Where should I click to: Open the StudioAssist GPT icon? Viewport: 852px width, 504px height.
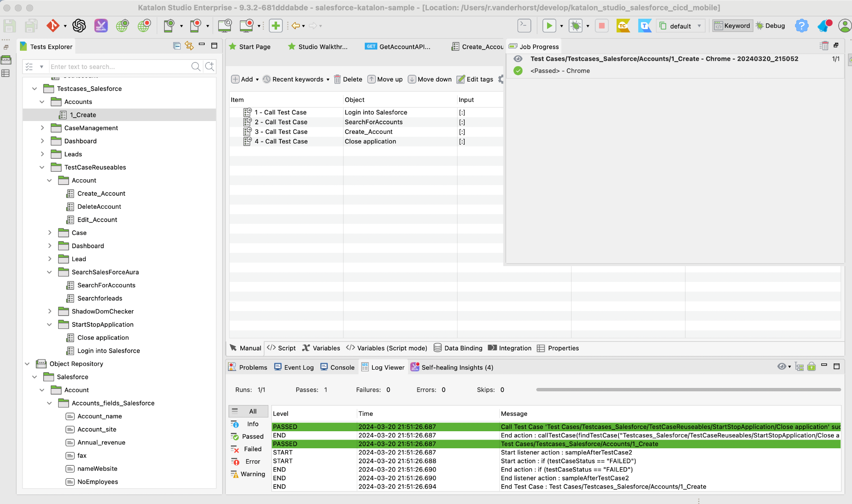79,26
